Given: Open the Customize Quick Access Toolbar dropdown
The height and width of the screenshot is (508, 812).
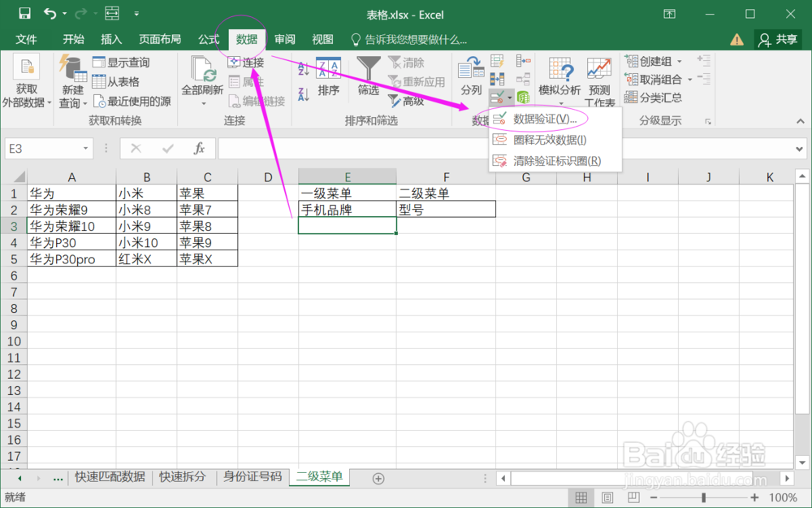Looking at the screenshot, I should pos(136,14).
